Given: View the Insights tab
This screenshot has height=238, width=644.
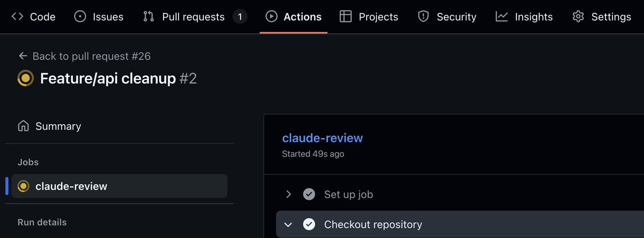Looking at the screenshot, I should 524,17.
